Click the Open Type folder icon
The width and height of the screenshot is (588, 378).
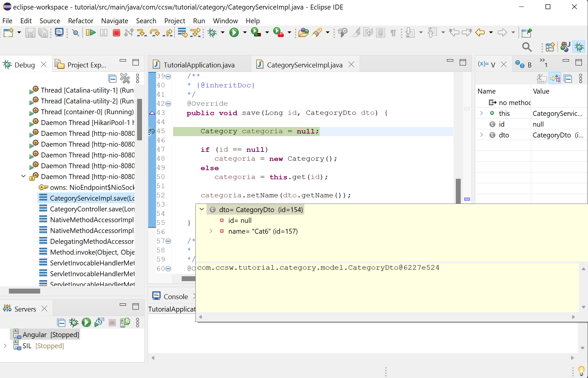pos(304,32)
